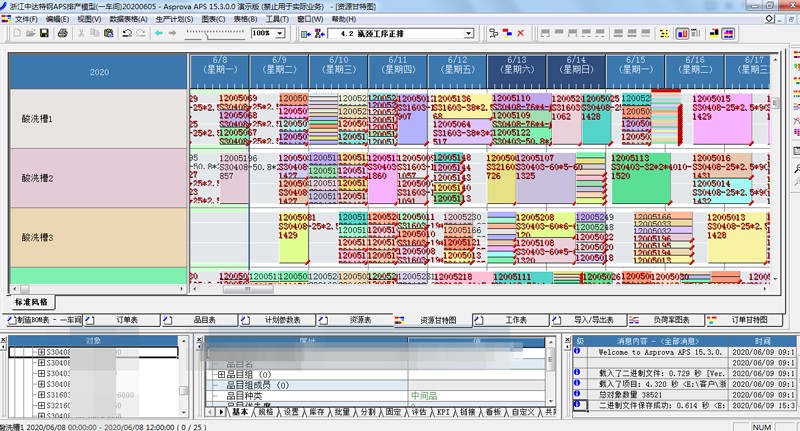The width and height of the screenshot is (800, 431).
Task: Expand the 品目组 property node
Action: click(220, 374)
